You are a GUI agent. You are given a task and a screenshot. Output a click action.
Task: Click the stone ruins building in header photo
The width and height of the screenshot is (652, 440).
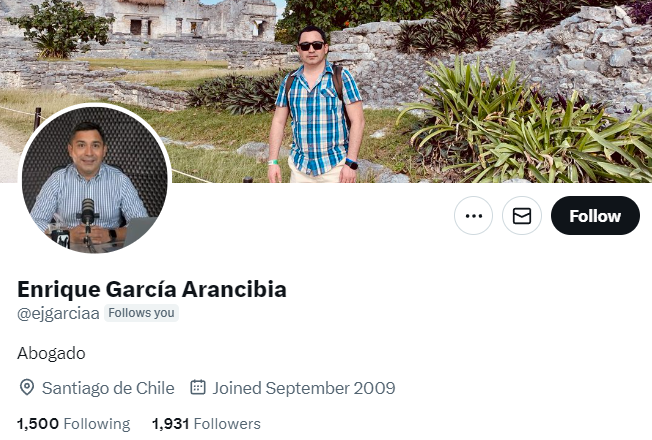pos(195,20)
